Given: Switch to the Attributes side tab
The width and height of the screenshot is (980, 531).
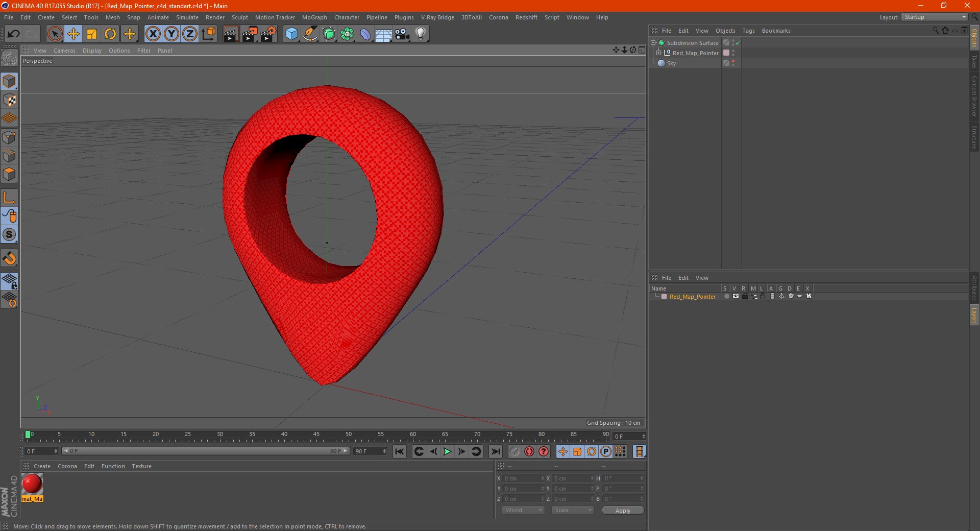Looking at the screenshot, I should coord(974,287).
